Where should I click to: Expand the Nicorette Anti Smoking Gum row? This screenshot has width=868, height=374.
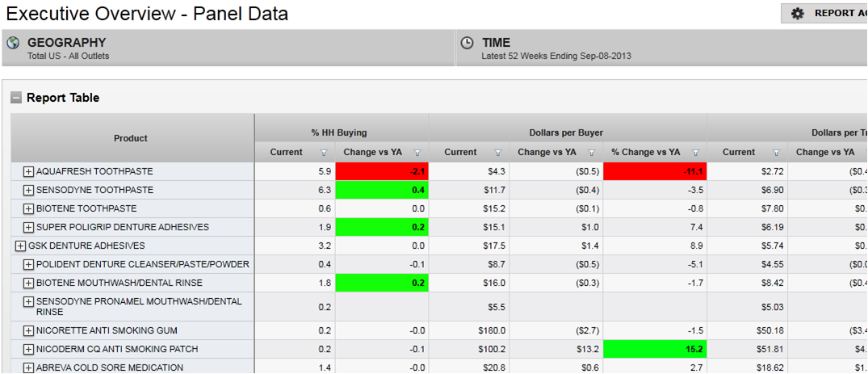[28, 331]
